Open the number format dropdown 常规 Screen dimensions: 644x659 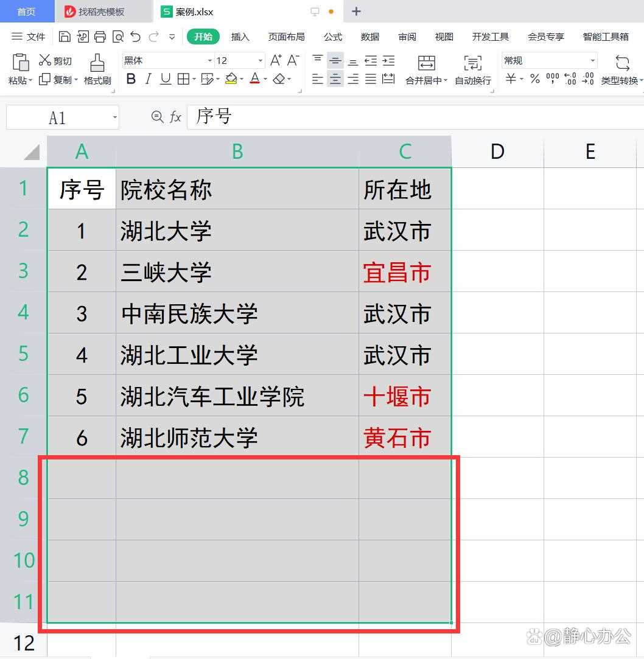pos(592,61)
